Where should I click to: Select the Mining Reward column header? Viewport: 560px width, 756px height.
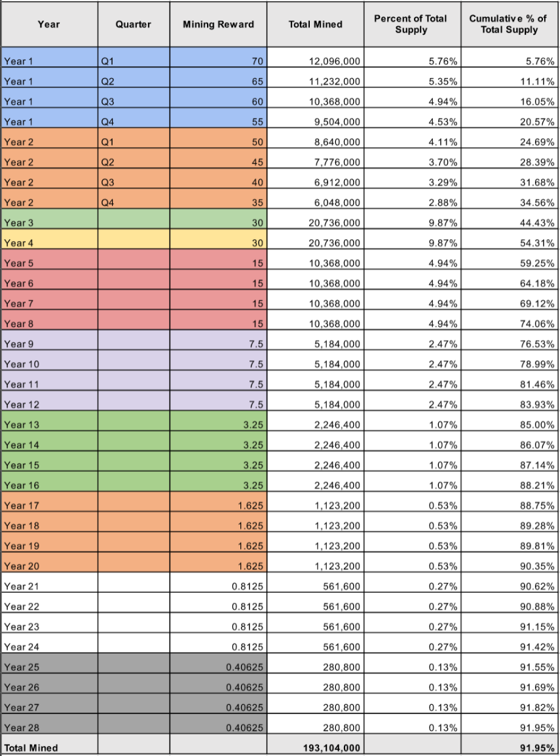pyautogui.click(x=218, y=24)
